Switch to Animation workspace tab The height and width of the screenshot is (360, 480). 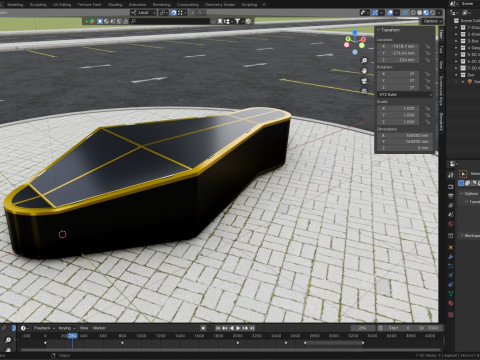tap(137, 4)
